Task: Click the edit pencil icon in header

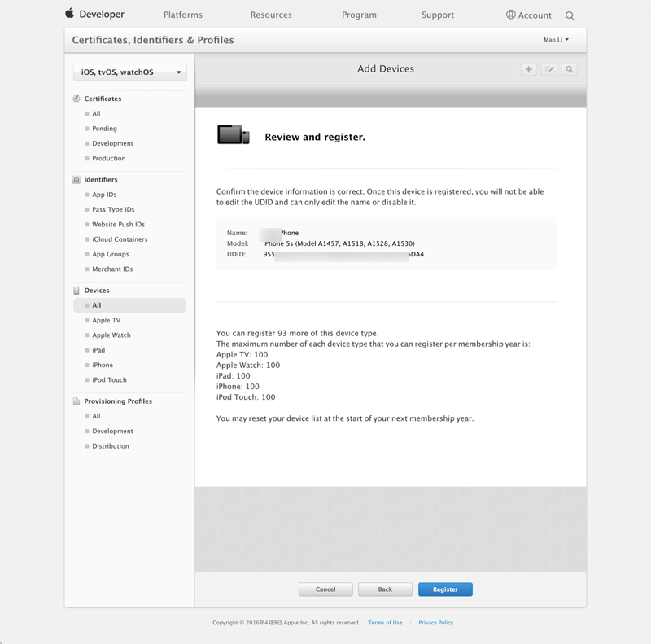Action: tap(548, 69)
